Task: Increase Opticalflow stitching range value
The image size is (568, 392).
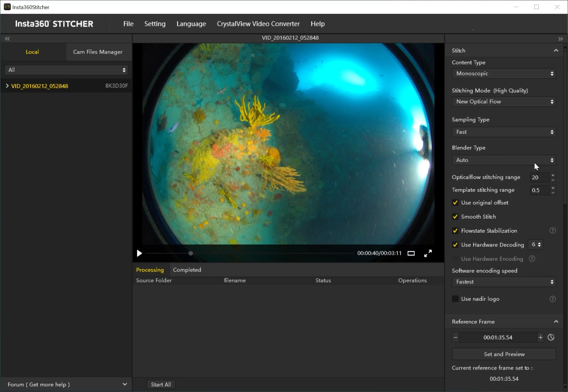Action: 553,175
